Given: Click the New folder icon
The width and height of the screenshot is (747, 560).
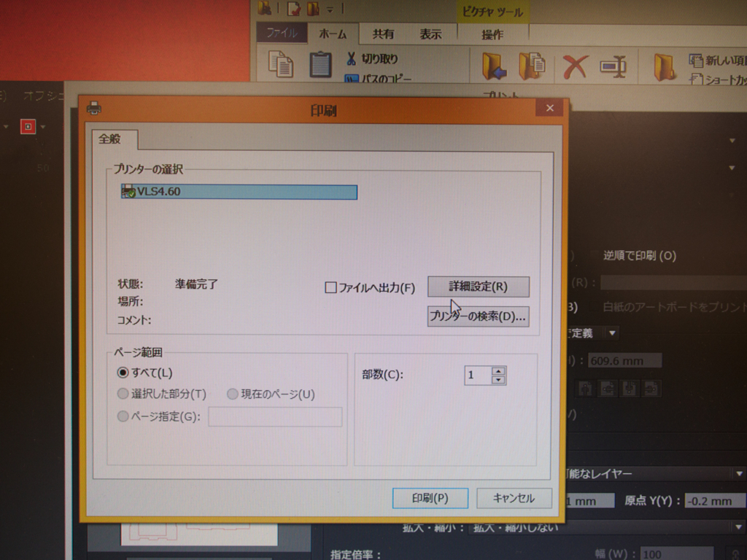Looking at the screenshot, I should click(x=664, y=67).
